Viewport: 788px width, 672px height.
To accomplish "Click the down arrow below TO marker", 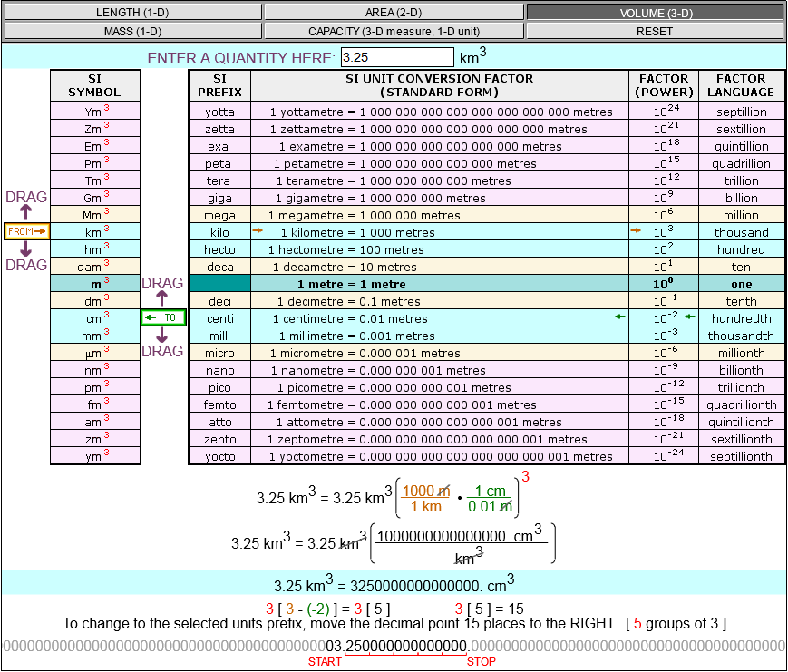I will click(x=163, y=336).
